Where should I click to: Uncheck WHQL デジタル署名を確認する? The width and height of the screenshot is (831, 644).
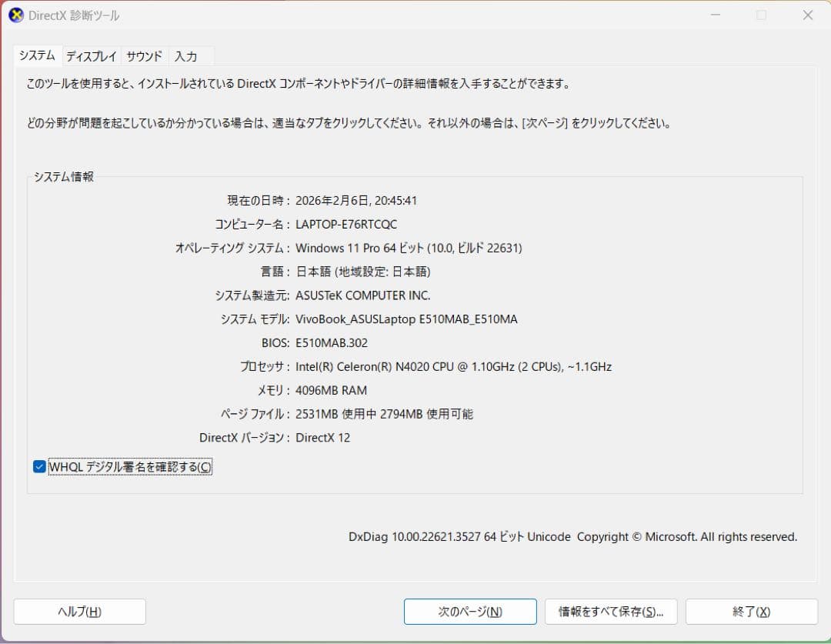tap(38, 466)
